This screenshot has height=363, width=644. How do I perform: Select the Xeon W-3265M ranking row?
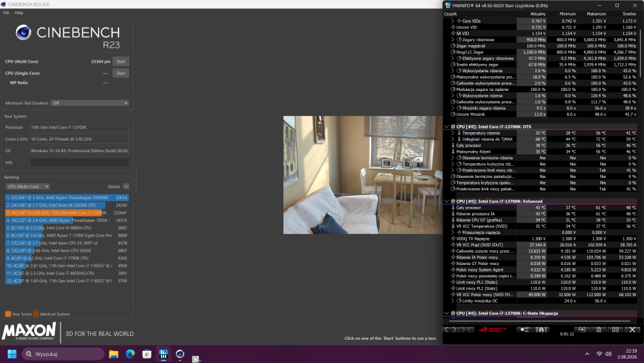pyautogui.click(x=67, y=205)
